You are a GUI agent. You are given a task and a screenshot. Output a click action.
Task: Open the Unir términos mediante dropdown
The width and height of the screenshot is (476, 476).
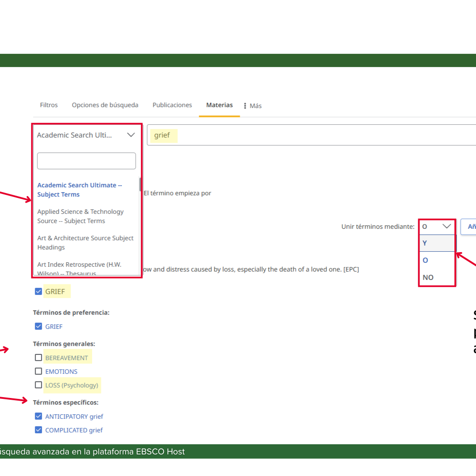pyautogui.click(x=436, y=227)
